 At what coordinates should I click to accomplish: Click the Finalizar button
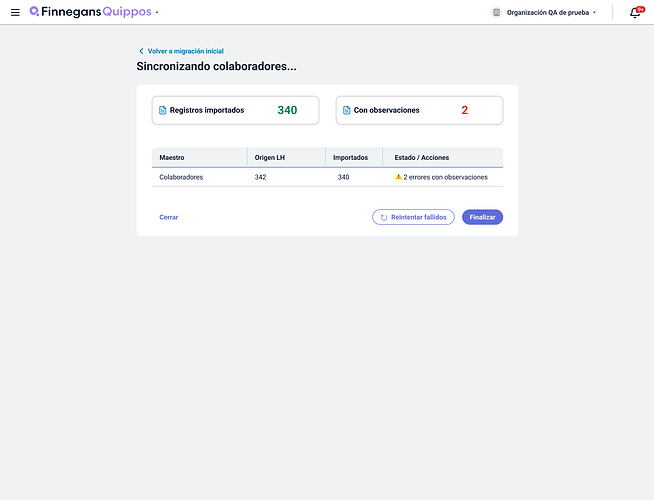(483, 217)
